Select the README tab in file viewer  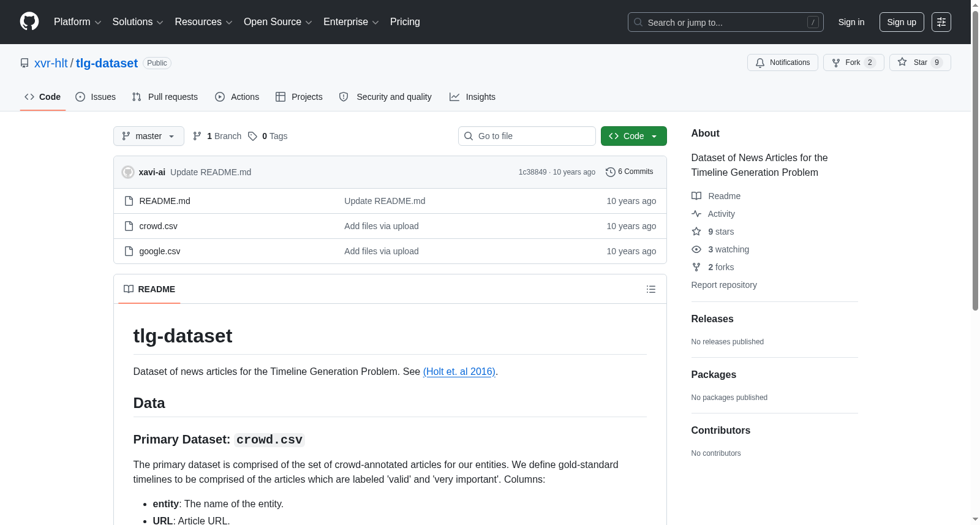click(149, 289)
